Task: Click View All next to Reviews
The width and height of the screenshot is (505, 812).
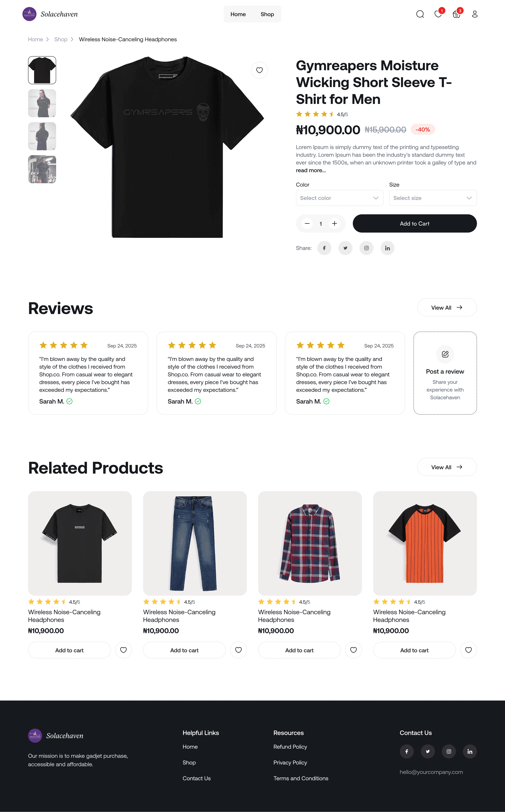Action: pos(447,308)
